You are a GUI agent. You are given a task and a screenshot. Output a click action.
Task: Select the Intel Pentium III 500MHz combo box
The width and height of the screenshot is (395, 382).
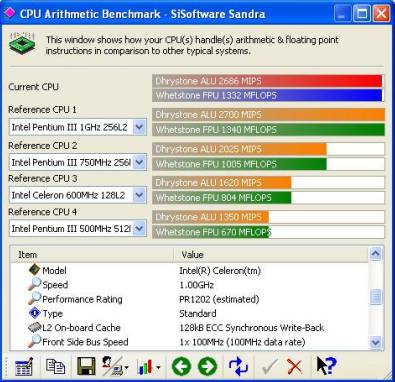point(78,228)
